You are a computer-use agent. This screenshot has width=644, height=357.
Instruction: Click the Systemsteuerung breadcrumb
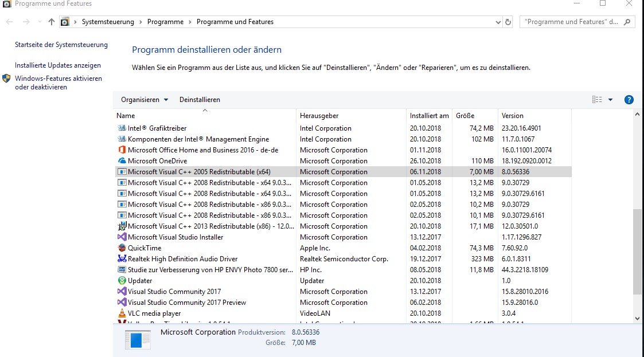point(108,22)
